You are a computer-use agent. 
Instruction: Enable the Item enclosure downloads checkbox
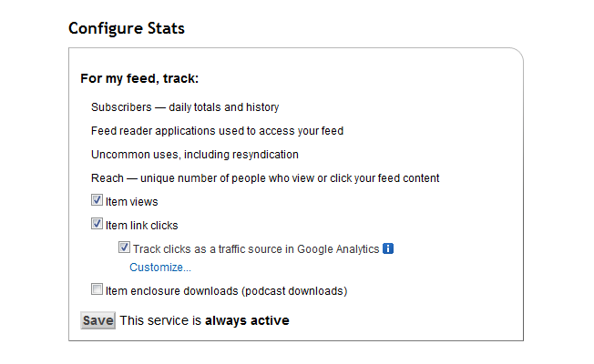97,290
